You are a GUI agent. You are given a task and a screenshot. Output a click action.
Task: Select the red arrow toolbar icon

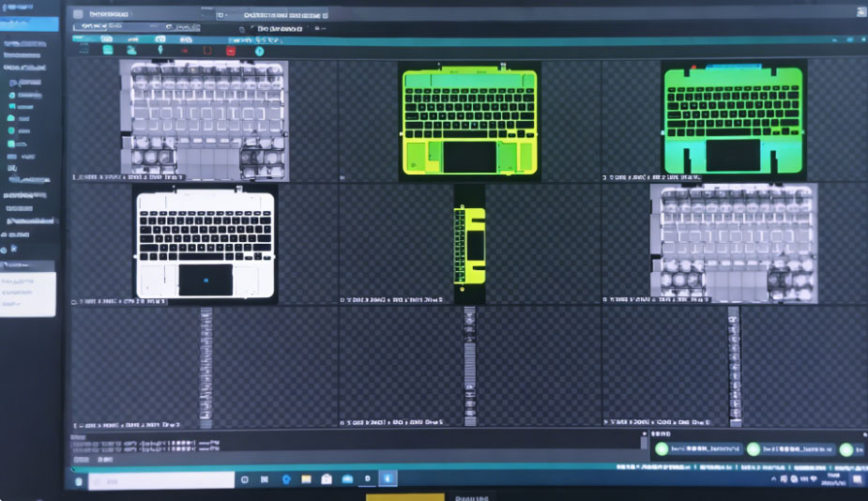coord(183,50)
